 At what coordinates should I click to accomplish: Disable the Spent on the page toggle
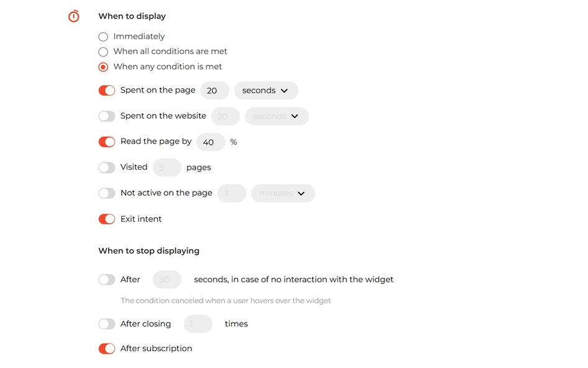click(x=107, y=90)
